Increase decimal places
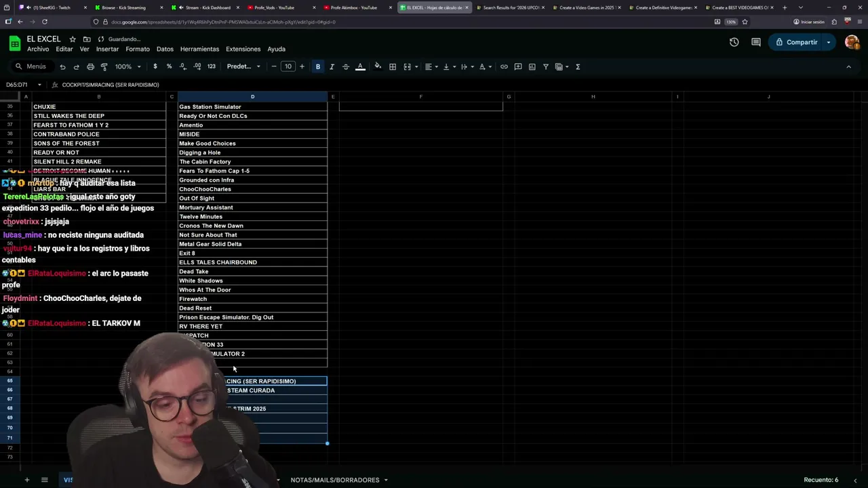This screenshot has width=868, height=488. [x=197, y=66]
